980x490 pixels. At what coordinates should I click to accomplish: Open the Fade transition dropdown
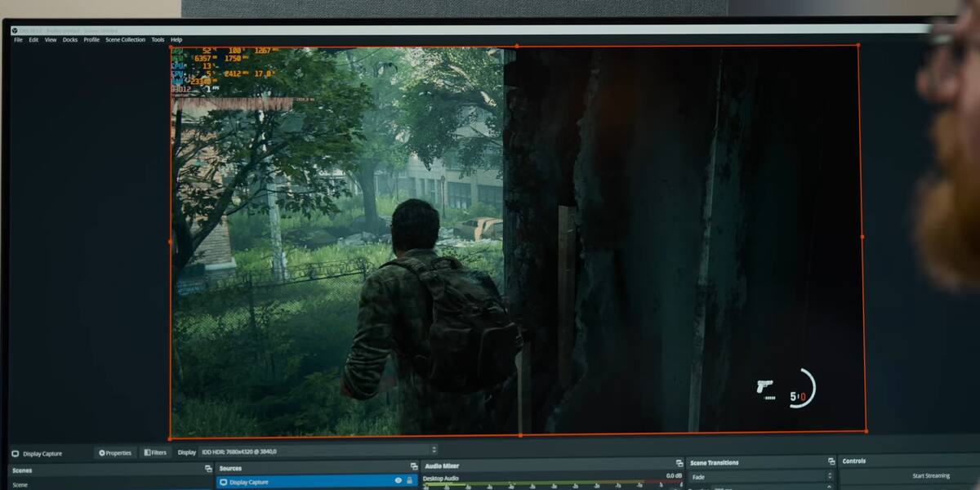click(762, 476)
